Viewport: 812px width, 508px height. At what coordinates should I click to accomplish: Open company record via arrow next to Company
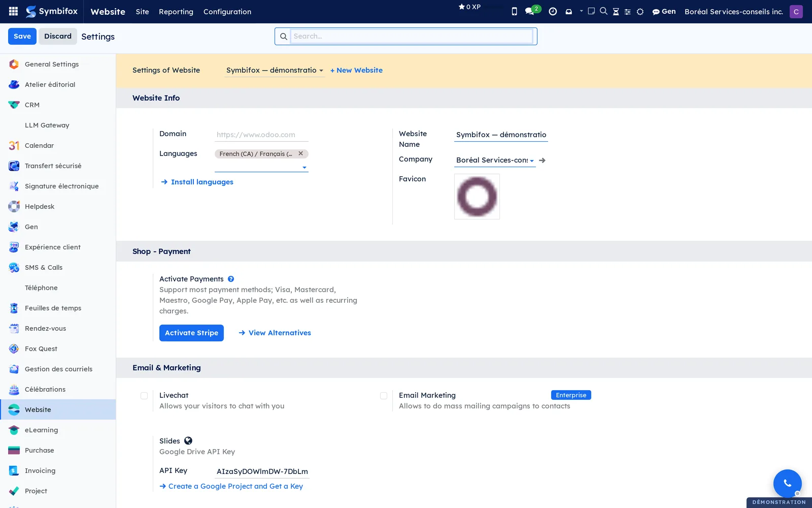pyautogui.click(x=542, y=160)
